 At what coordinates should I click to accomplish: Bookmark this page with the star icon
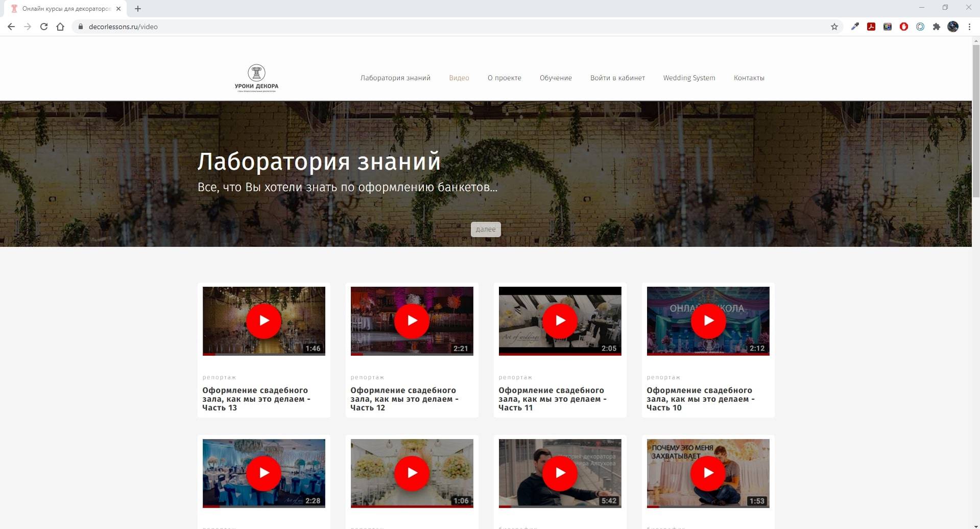tap(834, 27)
